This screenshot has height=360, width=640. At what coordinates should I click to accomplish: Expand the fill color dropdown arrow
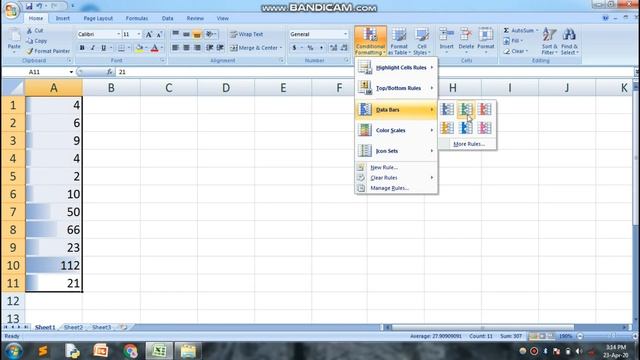coord(146,48)
